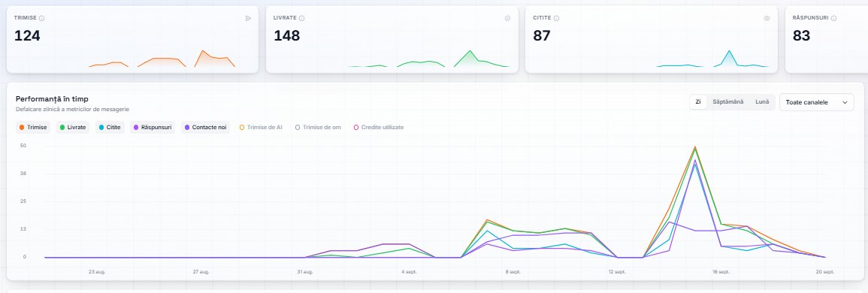Enable the Trimise de AI series
This screenshot has width=868, height=293.
coord(261,128)
